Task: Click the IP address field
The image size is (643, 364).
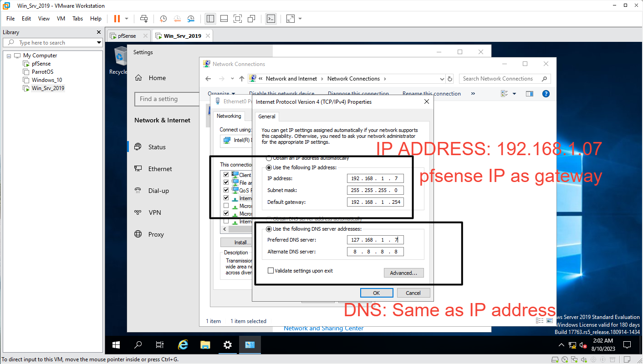Action: pos(375,178)
